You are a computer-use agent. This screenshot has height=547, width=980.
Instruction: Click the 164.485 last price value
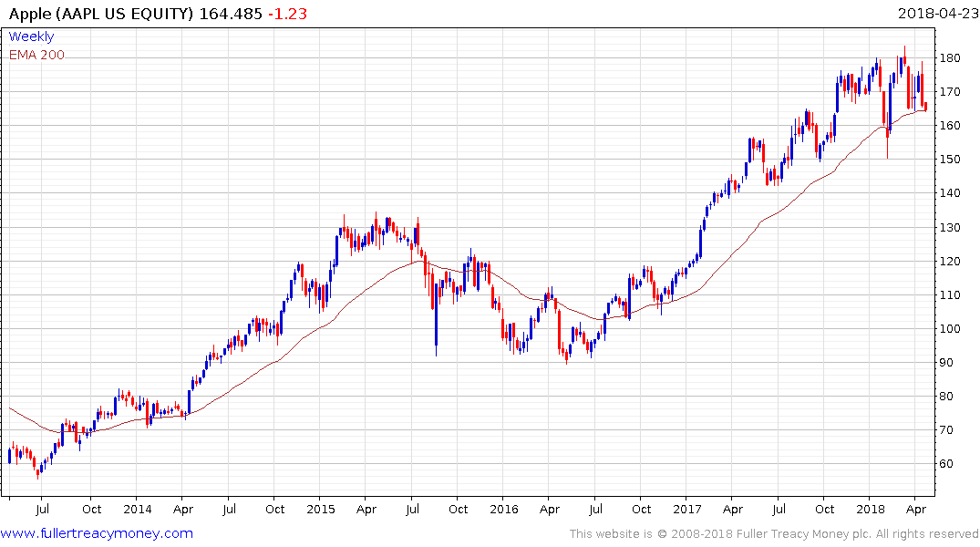(x=231, y=14)
